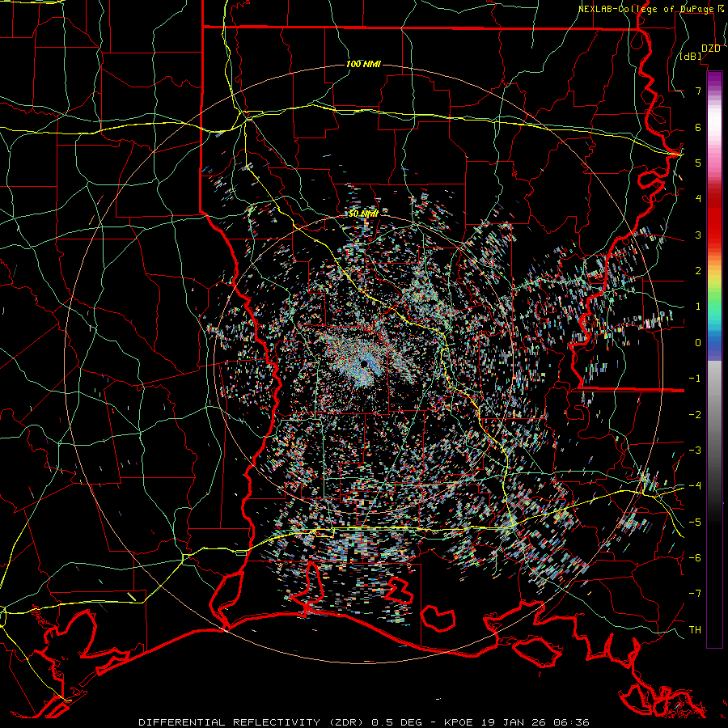Click the 6 dB value on the color scale
This screenshot has width=728, height=728.
click(x=698, y=127)
